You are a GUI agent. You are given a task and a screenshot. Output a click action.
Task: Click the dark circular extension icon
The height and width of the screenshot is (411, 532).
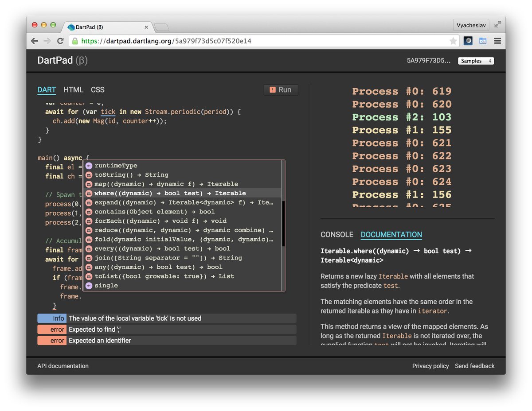tap(468, 41)
